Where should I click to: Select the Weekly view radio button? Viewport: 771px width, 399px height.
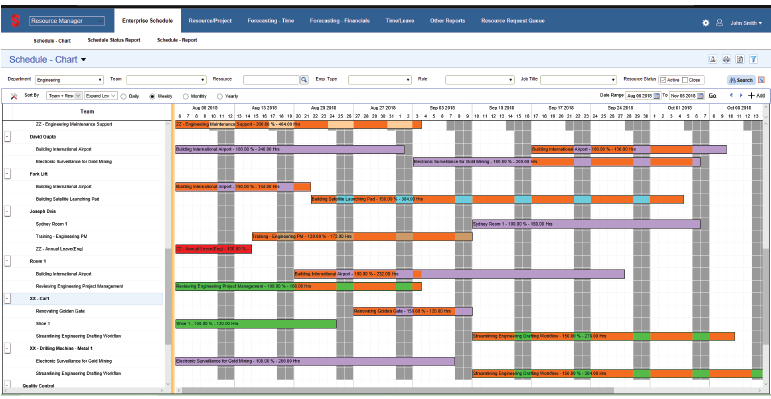152,96
